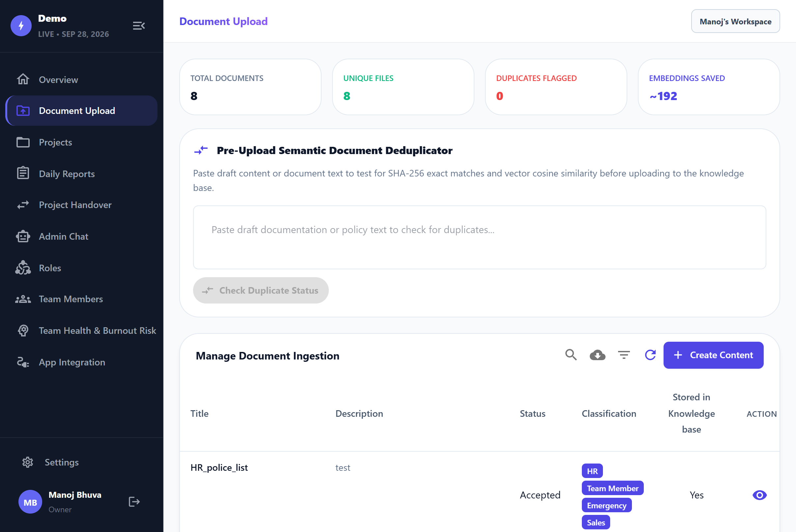Click the Team Members people icon
The image size is (796, 532).
click(23, 299)
